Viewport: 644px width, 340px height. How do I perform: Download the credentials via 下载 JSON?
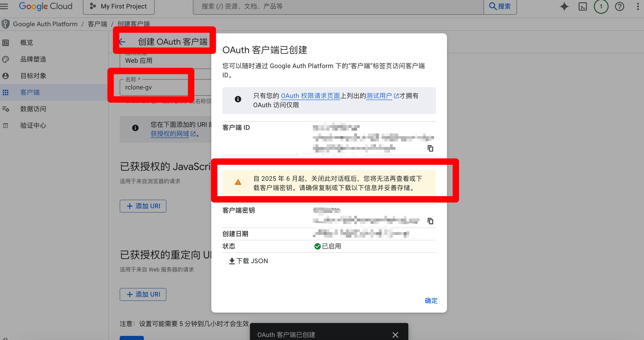point(249,261)
